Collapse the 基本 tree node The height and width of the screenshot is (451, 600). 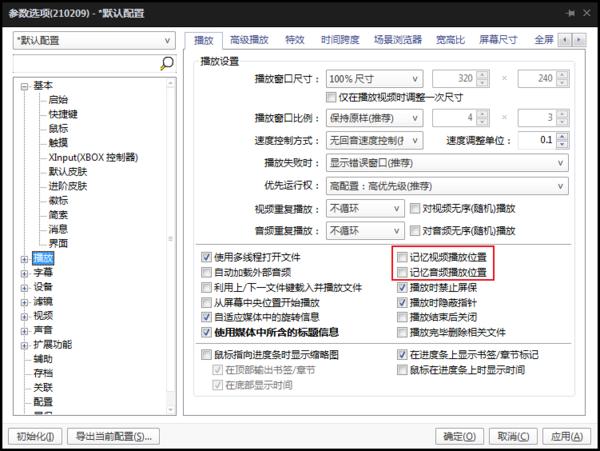[x=24, y=86]
